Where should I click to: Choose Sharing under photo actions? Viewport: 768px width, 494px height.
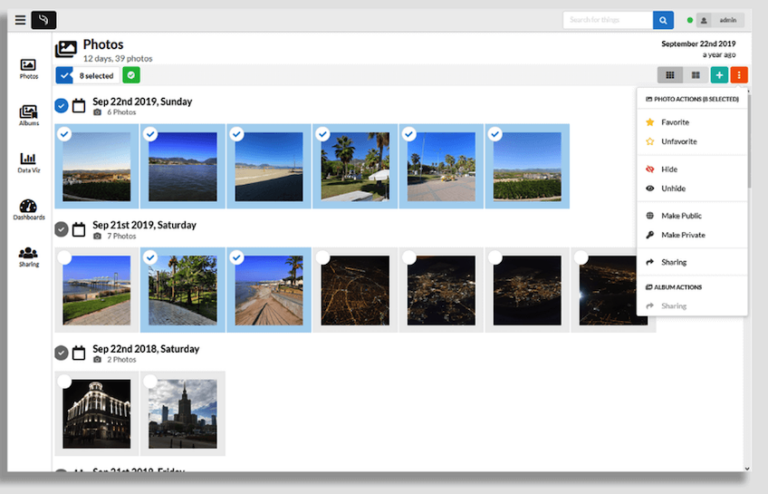(692, 262)
